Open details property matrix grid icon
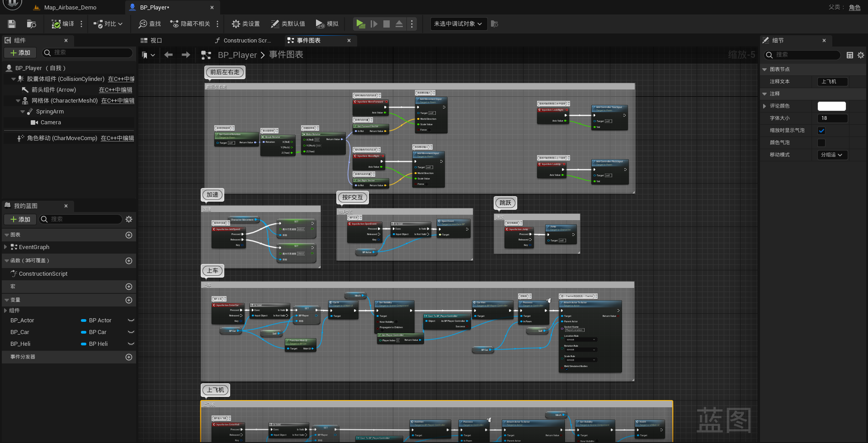868x443 pixels. pos(850,55)
